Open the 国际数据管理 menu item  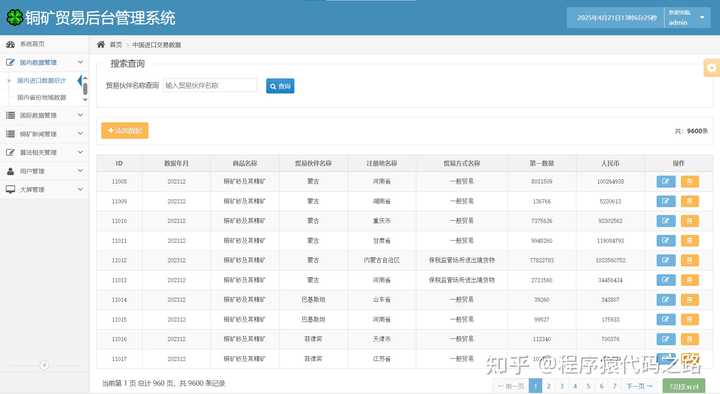(44, 115)
